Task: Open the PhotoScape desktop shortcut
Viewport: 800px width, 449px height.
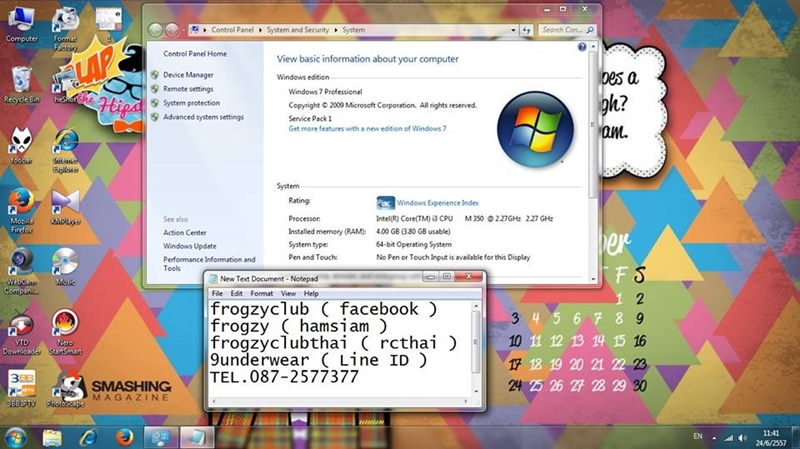Action: coord(66,389)
